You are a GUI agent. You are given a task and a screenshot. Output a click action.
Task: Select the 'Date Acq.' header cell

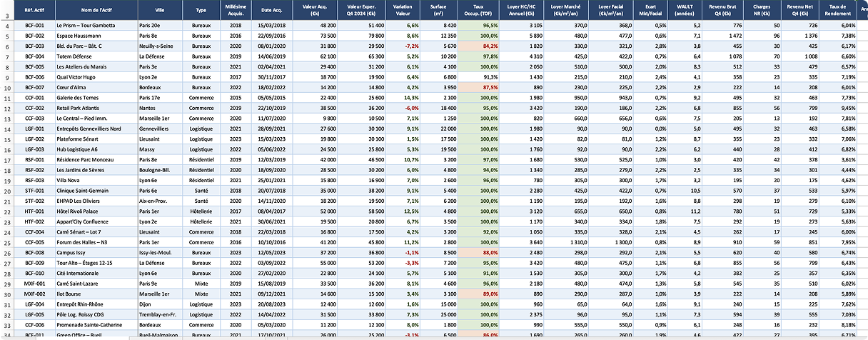[x=271, y=10]
